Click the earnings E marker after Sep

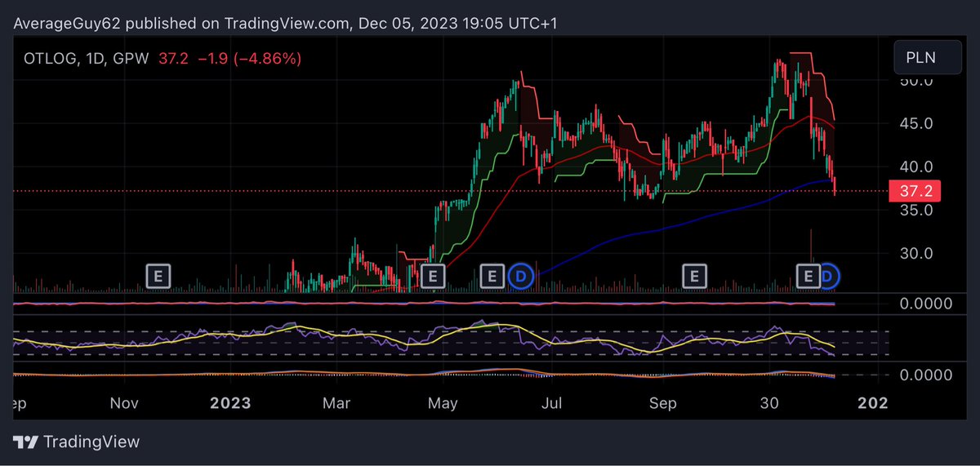[x=695, y=276]
